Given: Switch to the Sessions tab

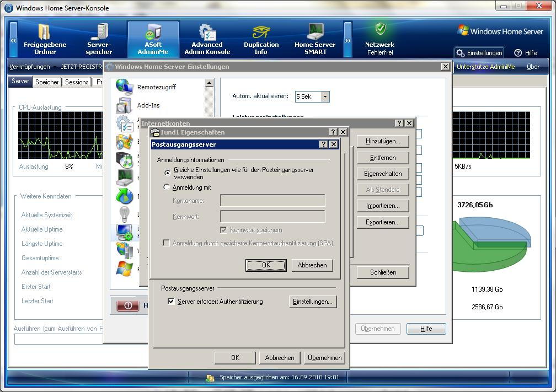Looking at the screenshot, I should tap(77, 82).
